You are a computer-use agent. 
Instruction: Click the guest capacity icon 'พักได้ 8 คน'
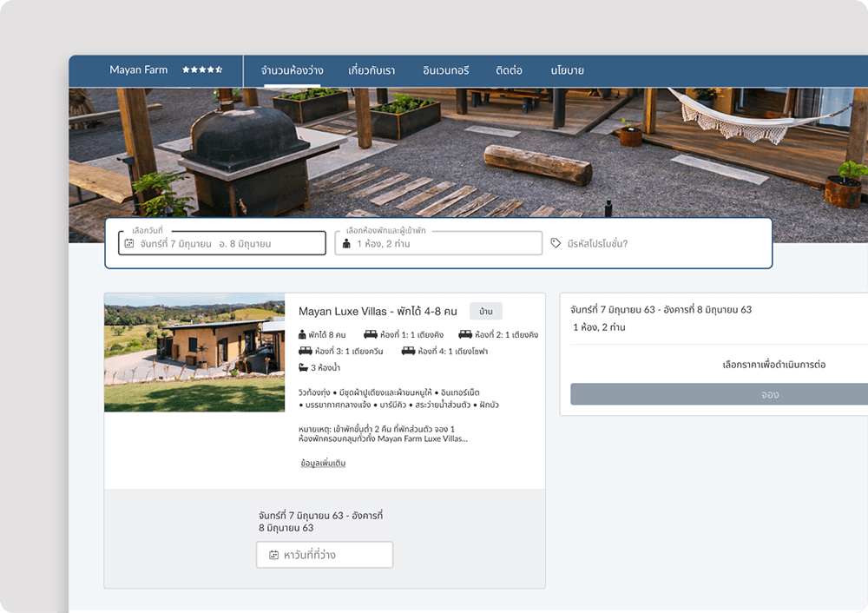(302, 334)
